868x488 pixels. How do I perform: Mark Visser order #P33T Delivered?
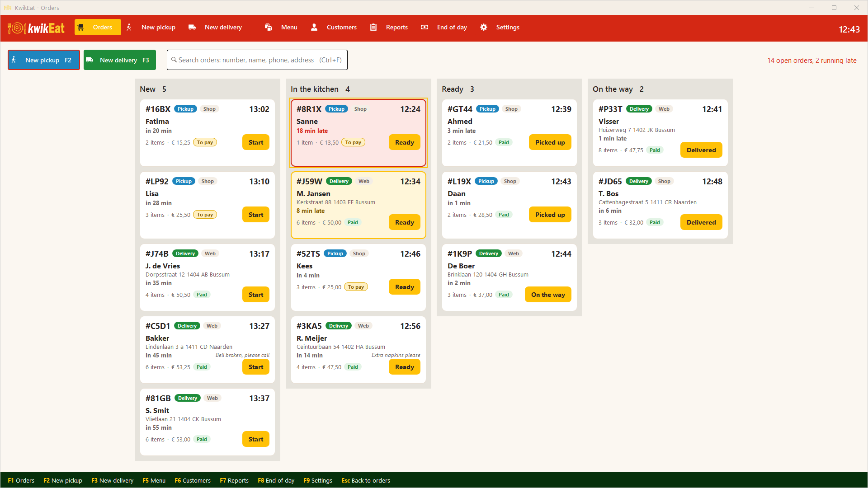pos(701,150)
